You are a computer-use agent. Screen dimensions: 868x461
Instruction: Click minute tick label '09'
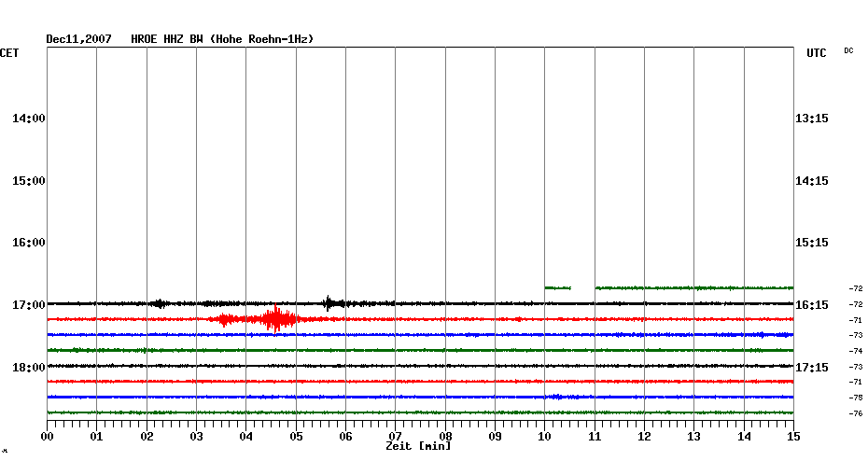point(495,437)
